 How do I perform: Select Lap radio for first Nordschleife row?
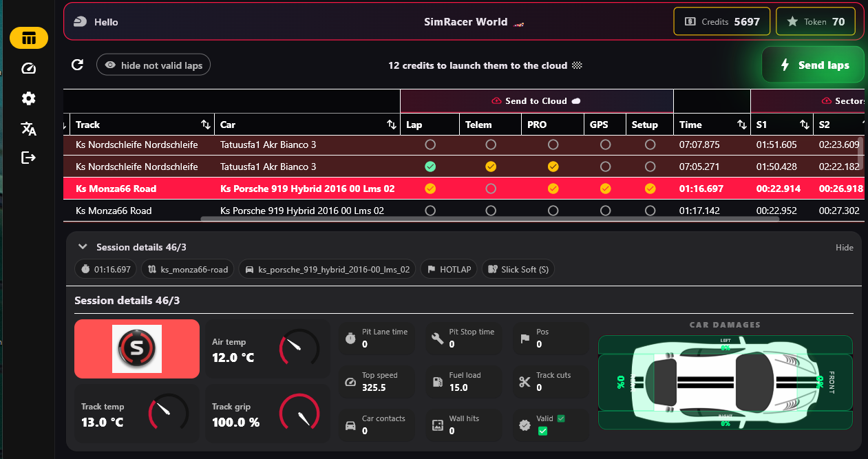[430, 145]
